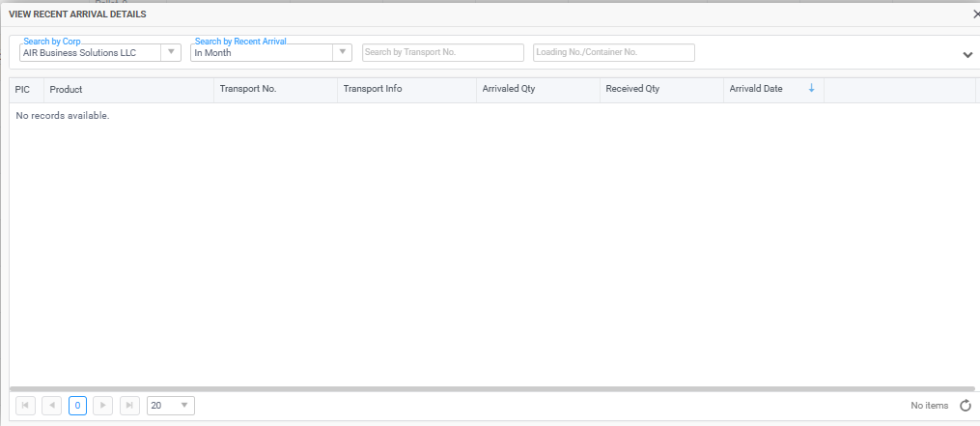The height and width of the screenshot is (426, 980).
Task: Jump to the last page of results
Action: pyautogui.click(x=129, y=406)
